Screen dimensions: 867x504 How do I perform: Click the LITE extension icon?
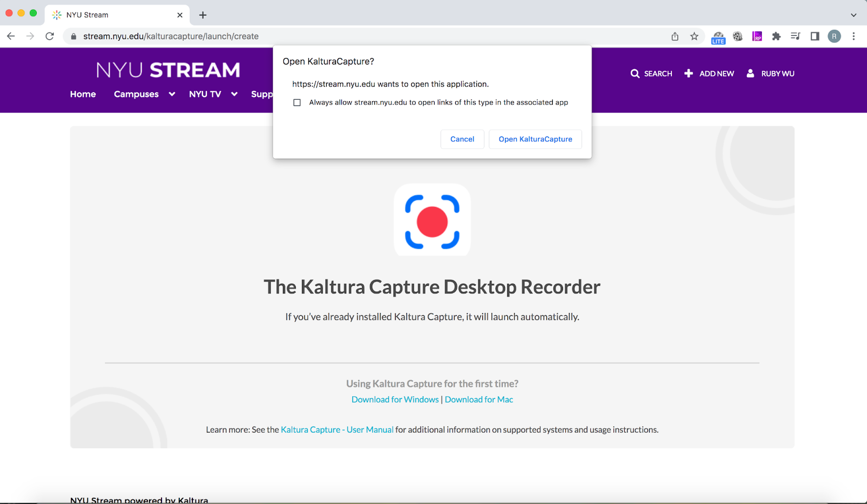718,37
